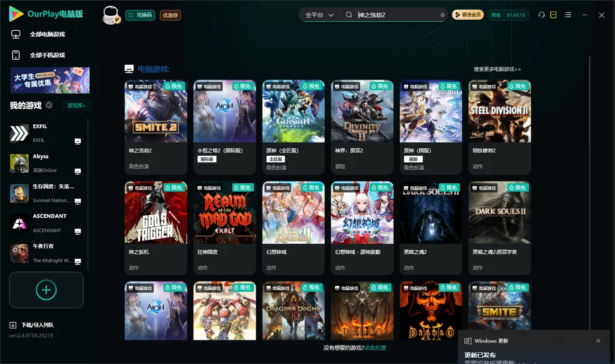Image resolution: width=615 pixels, height=364 pixels.
Task: Click the 兑换码 redeem code button
Action: [x=140, y=15]
